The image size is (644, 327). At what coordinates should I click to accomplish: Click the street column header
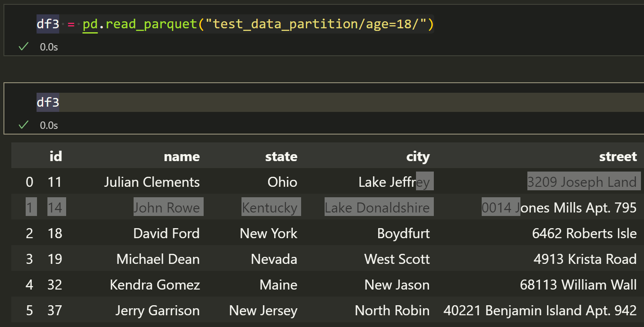pyautogui.click(x=618, y=156)
